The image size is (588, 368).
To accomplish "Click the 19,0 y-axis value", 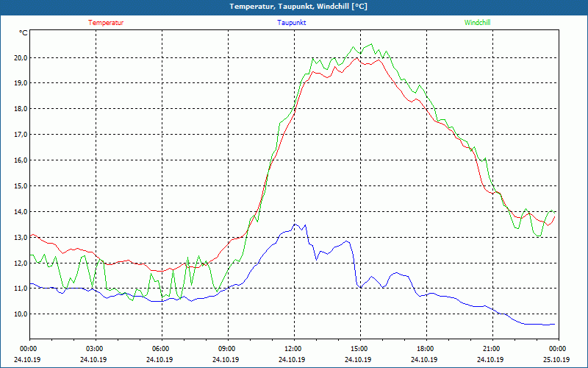I will [x=21, y=83].
